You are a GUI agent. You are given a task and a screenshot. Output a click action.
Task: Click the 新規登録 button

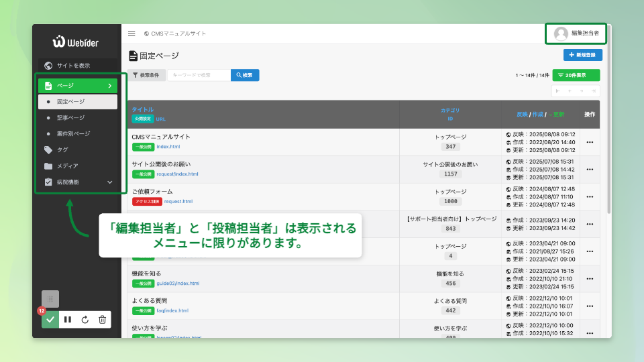pyautogui.click(x=582, y=55)
